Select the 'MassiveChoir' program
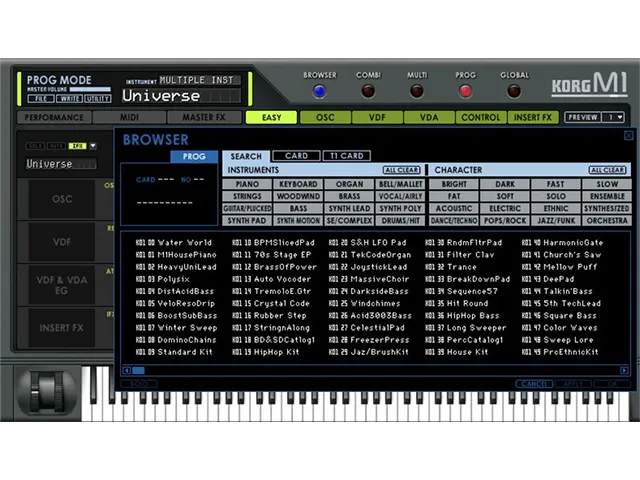This screenshot has height=480, width=640. click(x=369, y=279)
